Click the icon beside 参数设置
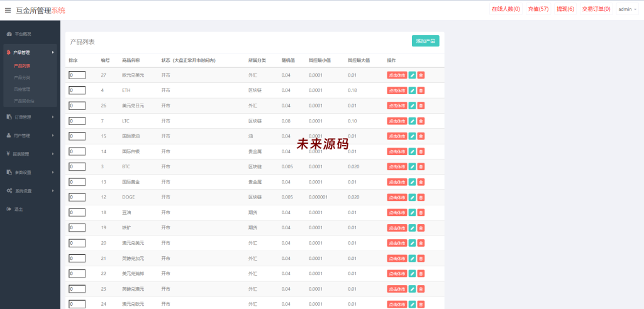 tap(9, 172)
